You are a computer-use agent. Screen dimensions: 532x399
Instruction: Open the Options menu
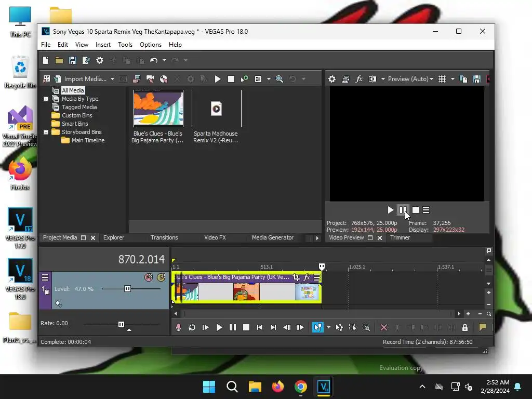tap(151, 45)
